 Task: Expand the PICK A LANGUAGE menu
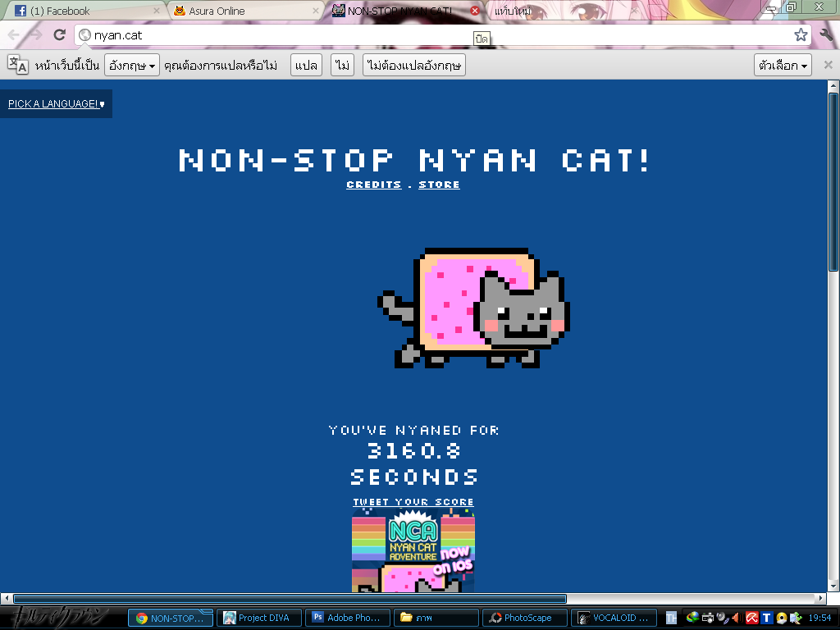57,104
